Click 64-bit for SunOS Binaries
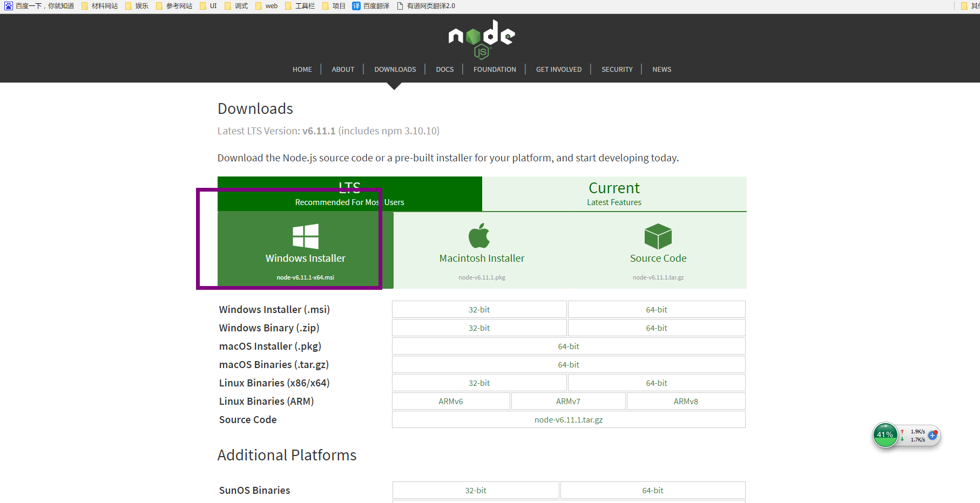This screenshot has width=980, height=503. coord(653,490)
